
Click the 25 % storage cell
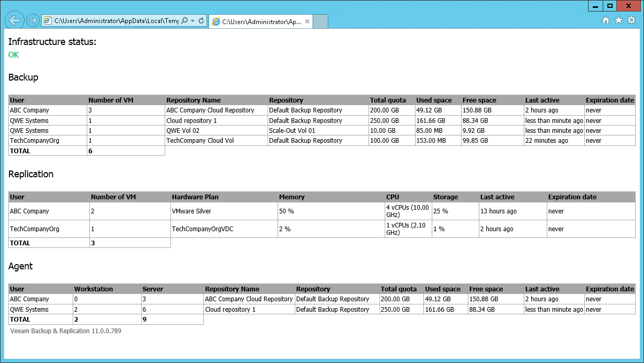441,211
